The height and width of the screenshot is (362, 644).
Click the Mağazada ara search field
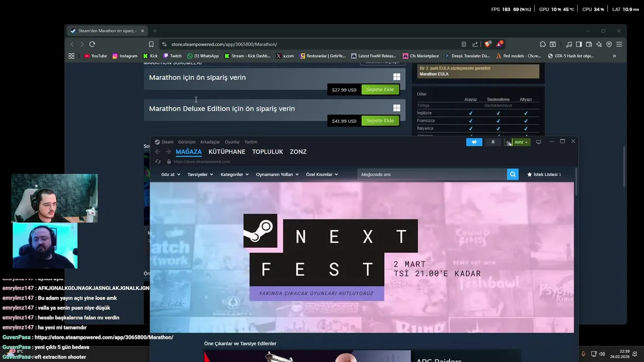[432, 174]
